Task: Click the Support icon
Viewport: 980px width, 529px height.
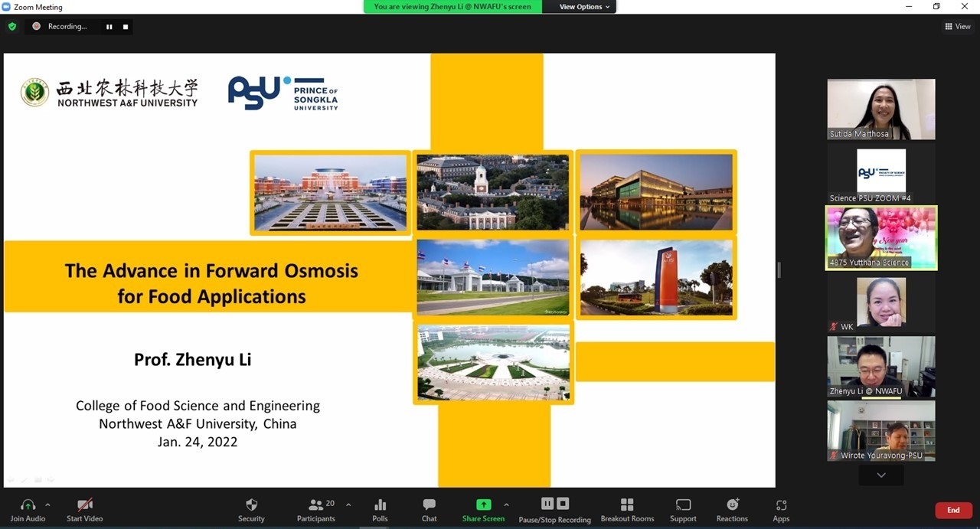Action: click(683, 505)
